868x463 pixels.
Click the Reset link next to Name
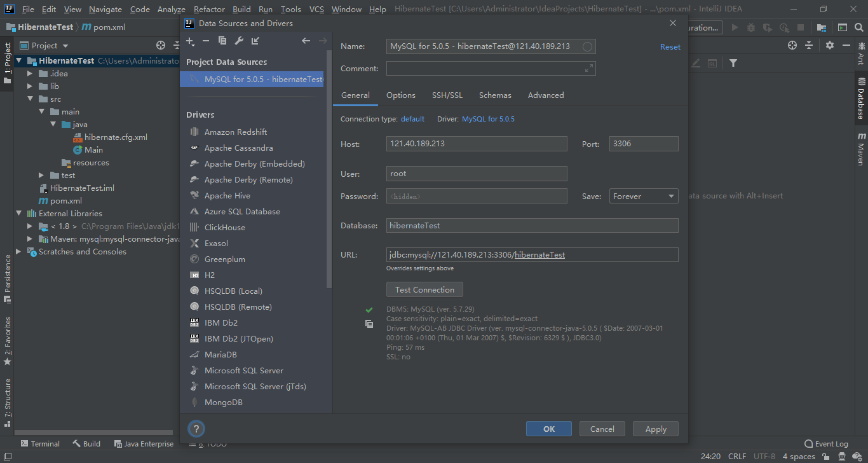coord(670,46)
